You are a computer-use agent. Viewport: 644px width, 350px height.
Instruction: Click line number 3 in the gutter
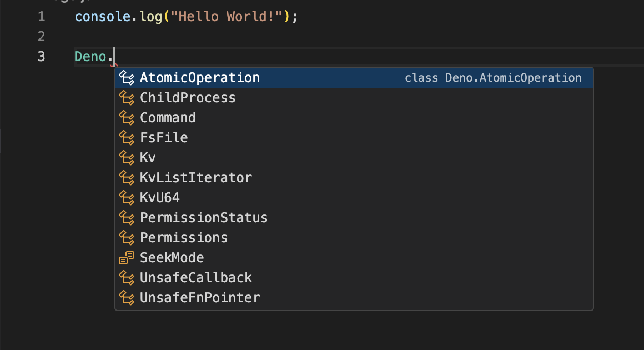tap(42, 57)
